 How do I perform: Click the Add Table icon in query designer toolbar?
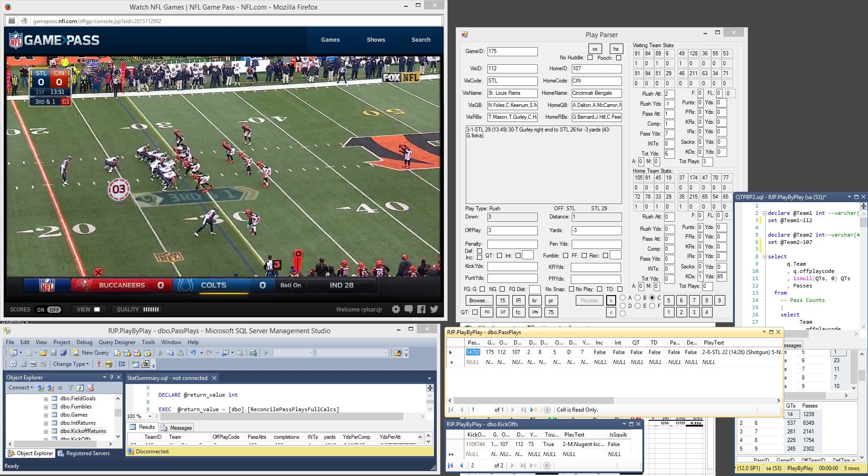pos(135,364)
